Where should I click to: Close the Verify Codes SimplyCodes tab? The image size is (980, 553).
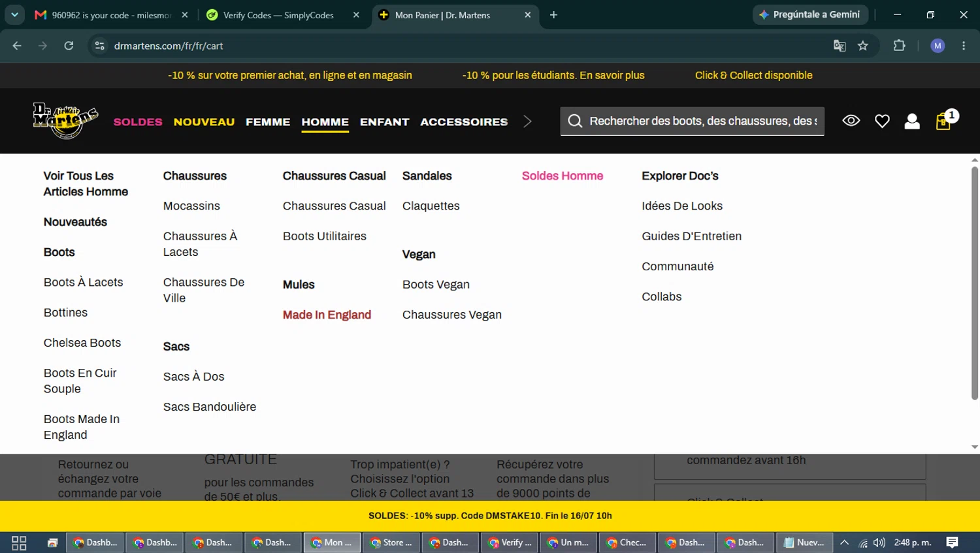(356, 15)
